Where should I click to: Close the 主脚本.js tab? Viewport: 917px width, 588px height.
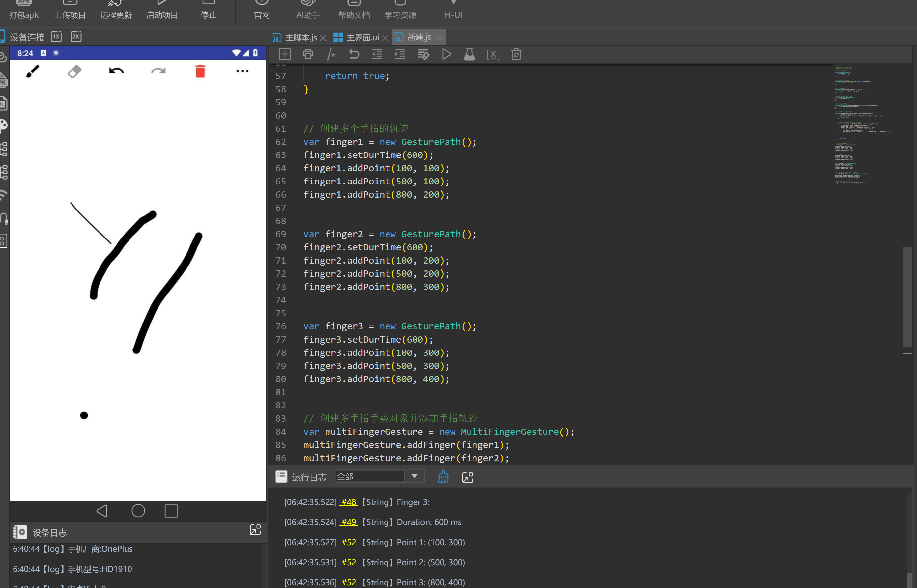click(x=323, y=38)
